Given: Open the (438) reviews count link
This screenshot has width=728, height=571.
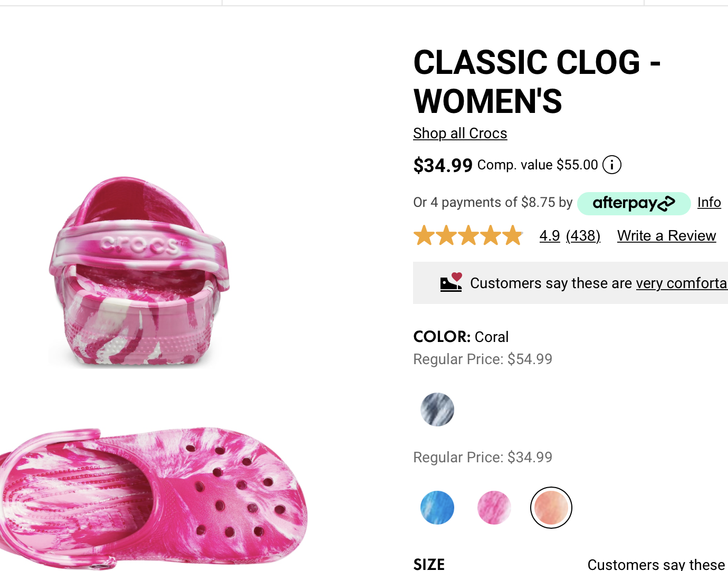Looking at the screenshot, I should tap(583, 236).
